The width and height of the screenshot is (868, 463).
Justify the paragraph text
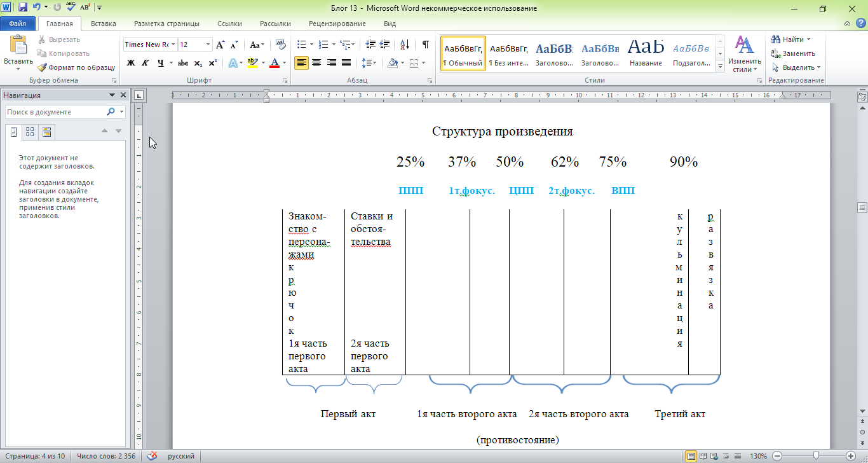coord(346,63)
